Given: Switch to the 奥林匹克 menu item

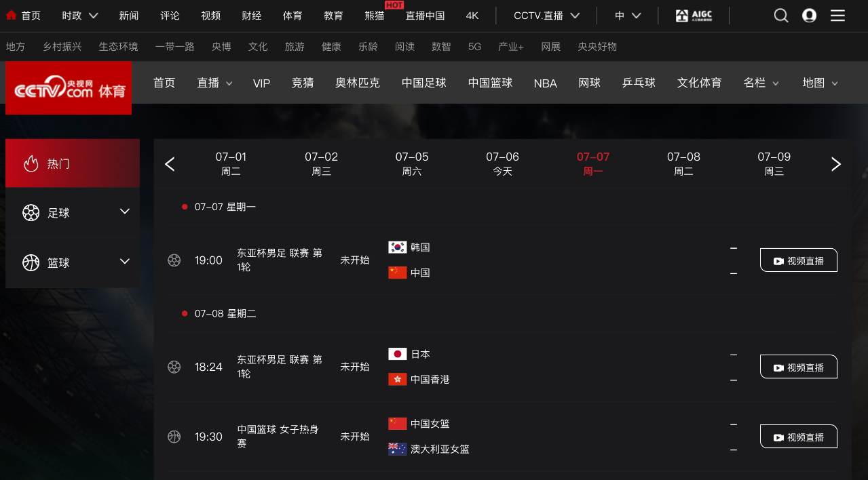Looking at the screenshot, I should pos(358,83).
